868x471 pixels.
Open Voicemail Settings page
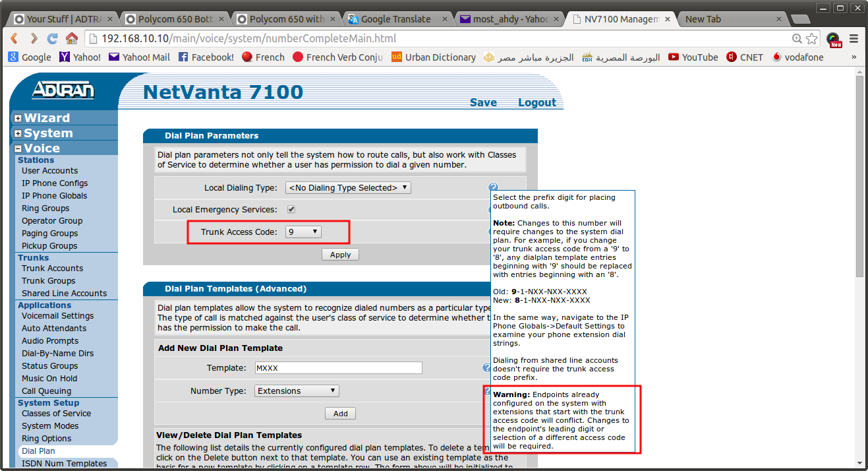tap(57, 315)
